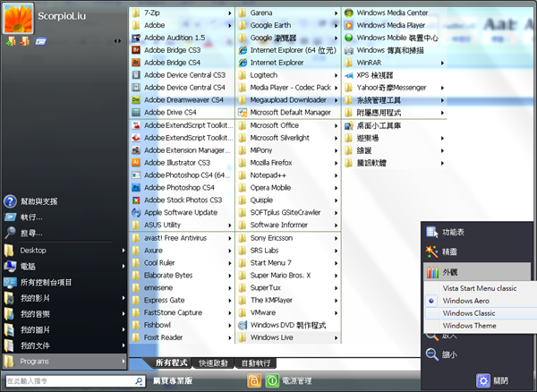This screenshot has width=537, height=392.
Task: Expand avast! Free Antivirus folder
Action: click(x=182, y=238)
